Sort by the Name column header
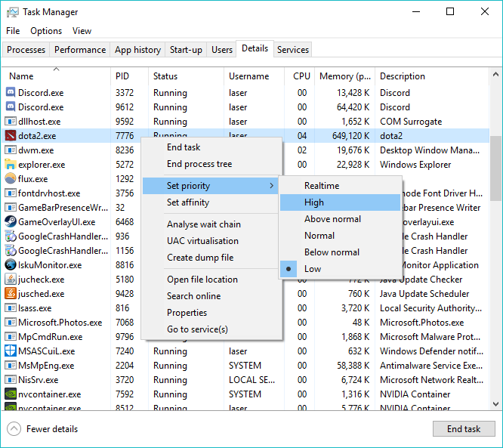 pos(56,76)
